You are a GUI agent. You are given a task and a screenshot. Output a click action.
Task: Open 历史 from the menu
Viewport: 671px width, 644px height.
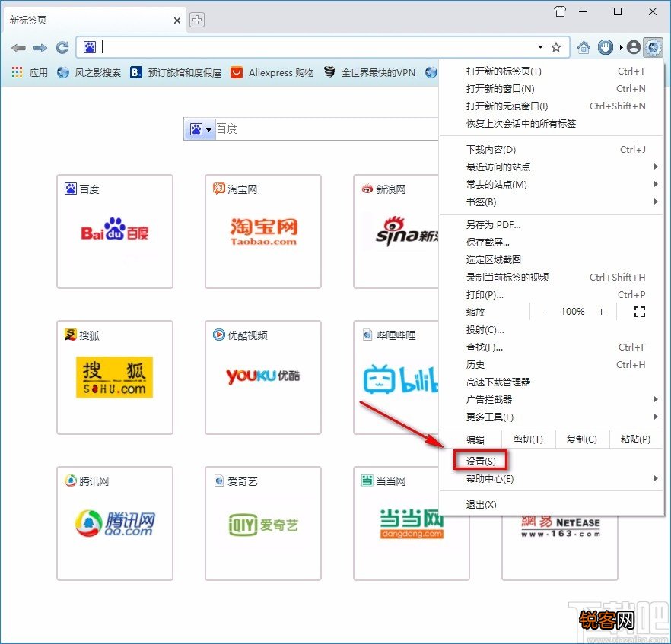coord(552,365)
